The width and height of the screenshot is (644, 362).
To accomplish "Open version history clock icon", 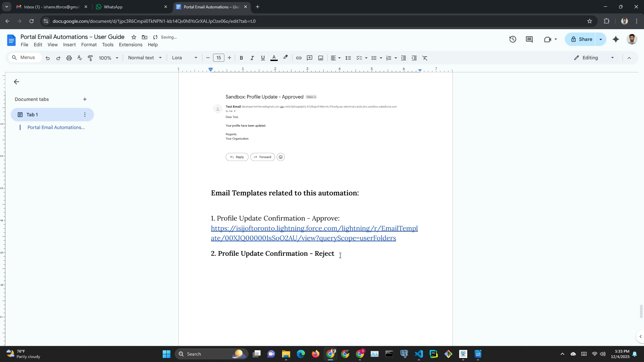I will click(x=513, y=40).
